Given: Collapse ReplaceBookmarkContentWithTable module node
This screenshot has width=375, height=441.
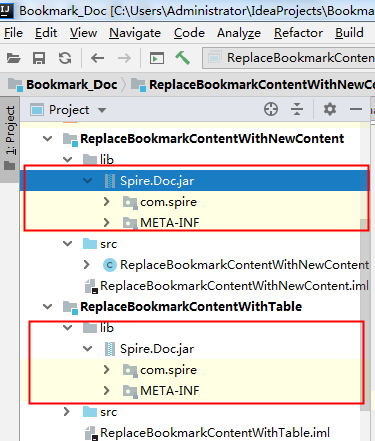Looking at the screenshot, I should [x=48, y=306].
